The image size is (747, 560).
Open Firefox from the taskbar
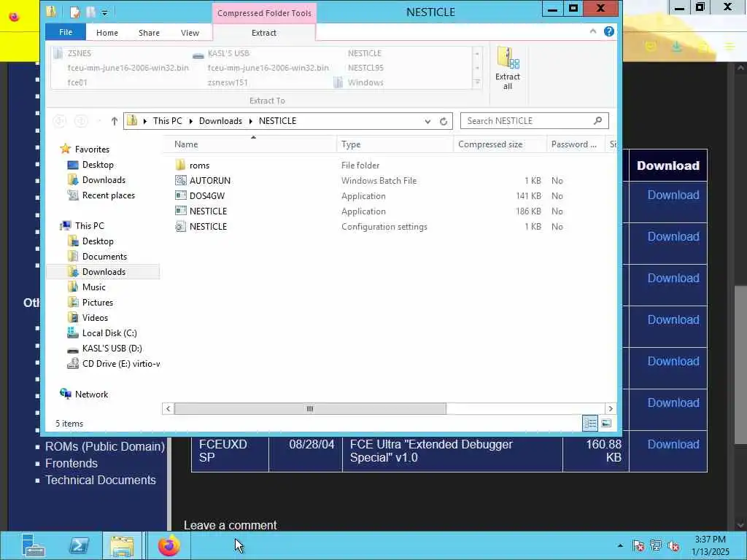169,545
